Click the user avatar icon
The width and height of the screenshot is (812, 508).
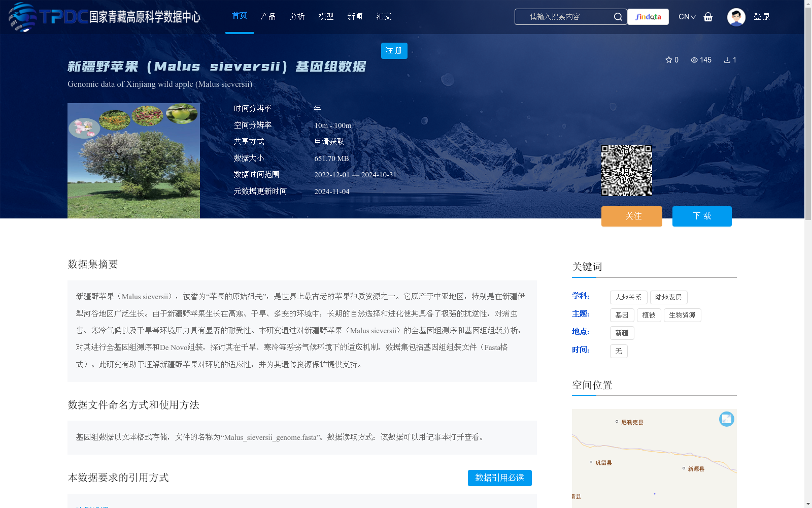tap(736, 17)
